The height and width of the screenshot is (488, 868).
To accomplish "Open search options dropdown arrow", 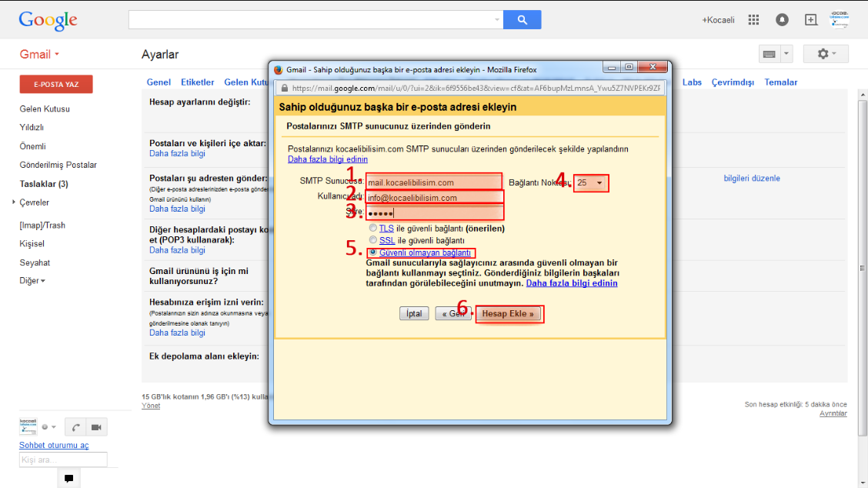I will [x=496, y=20].
